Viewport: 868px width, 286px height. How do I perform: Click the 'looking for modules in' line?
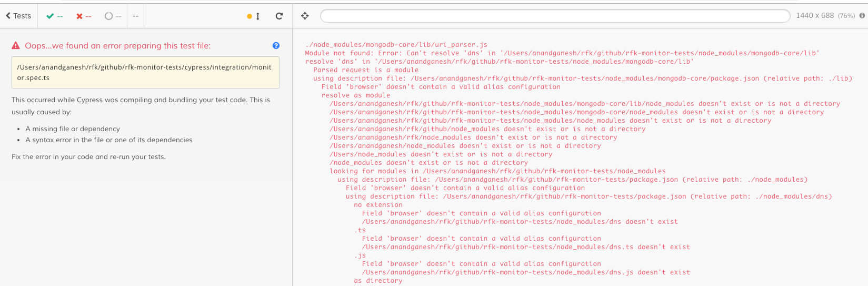(497, 171)
